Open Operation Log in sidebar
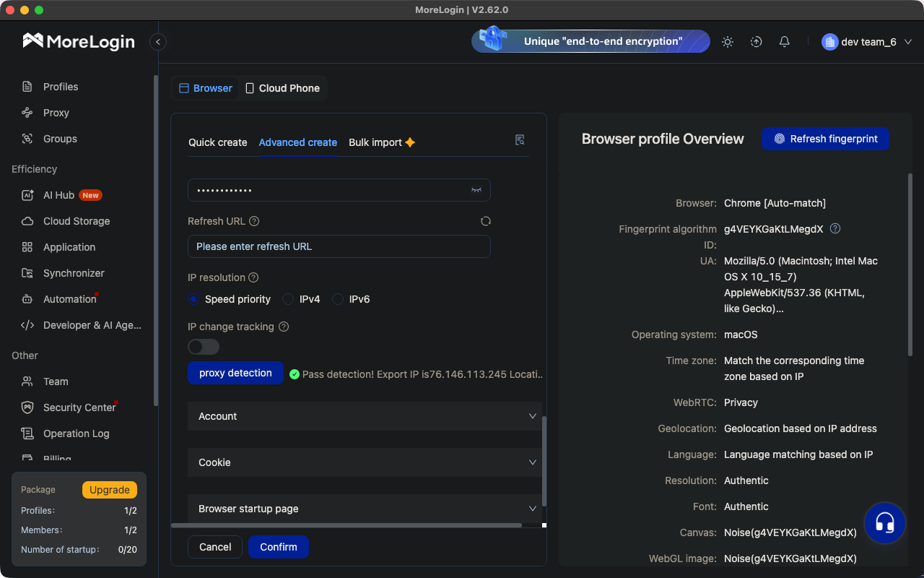The width and height of the screenshot is (924, 578). pos(78,433)
